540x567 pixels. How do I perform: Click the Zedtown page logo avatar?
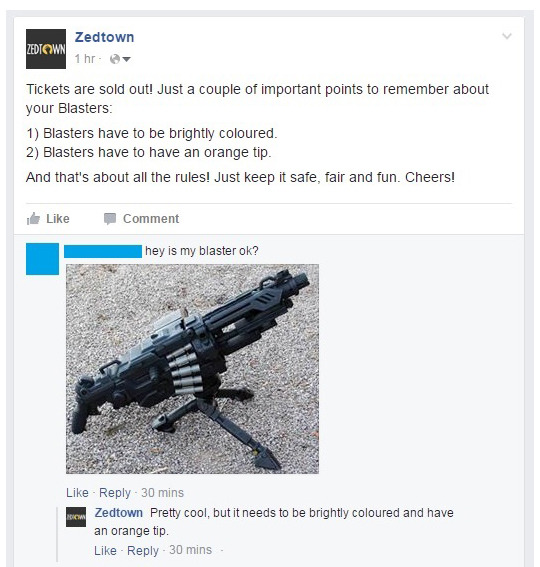click(46, 49)
